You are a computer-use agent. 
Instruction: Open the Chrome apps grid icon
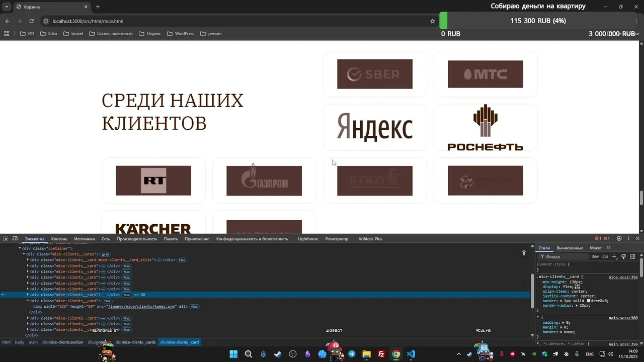pyautogui.click(x=7, y=34)
